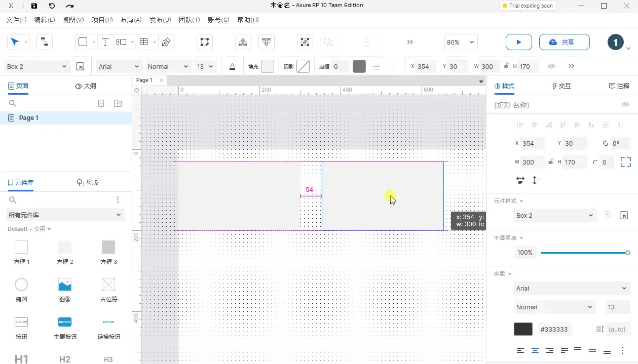
Task: Click the Trial expiring soon notice
Action: click(527, 6)
